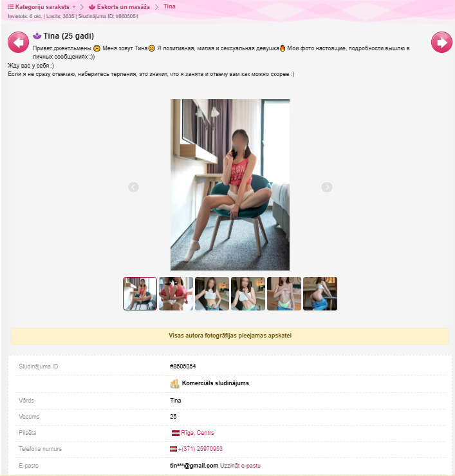Select the fifth gallery thumbnail
The image size is (455, 476).
pos(284,294)
